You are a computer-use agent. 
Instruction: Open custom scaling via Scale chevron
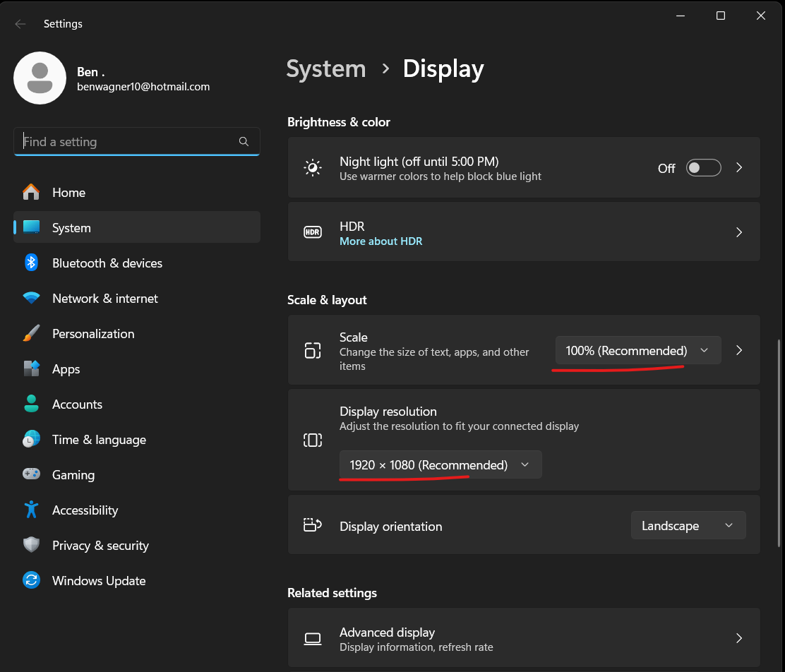coord(739,350)
